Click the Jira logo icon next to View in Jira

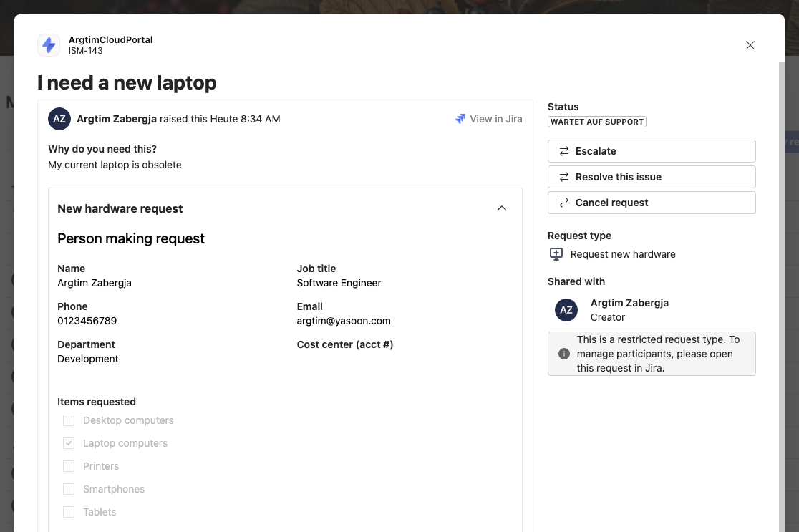coord(460,119)
